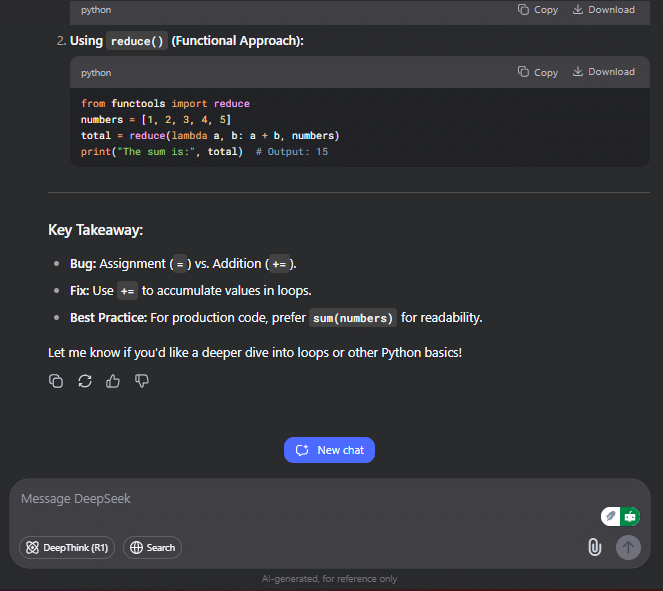Screen dimensions: 663x591
Task: Click the python label of the reduce block
Action: (x=96, y=73)
